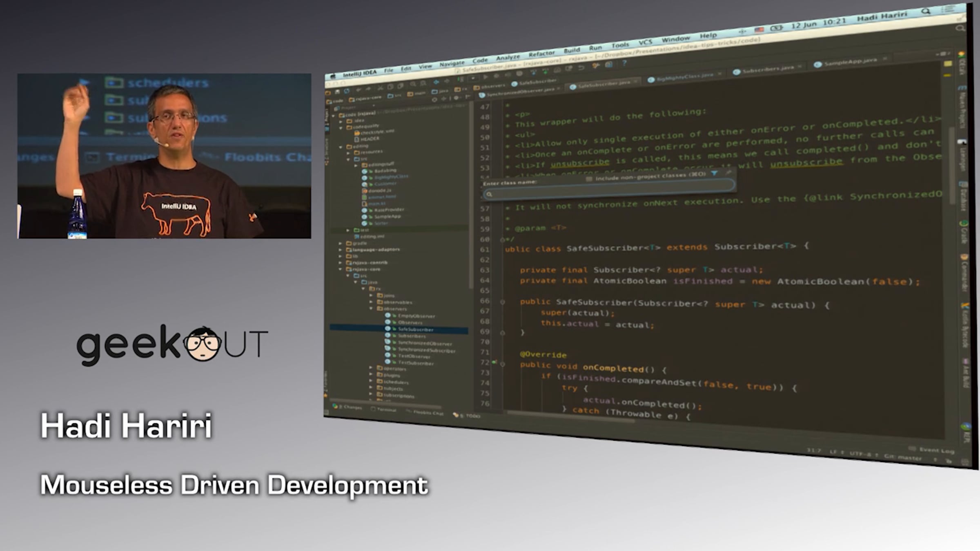Open the Analyze menu

pyautogui.click(x=508, y=58)
